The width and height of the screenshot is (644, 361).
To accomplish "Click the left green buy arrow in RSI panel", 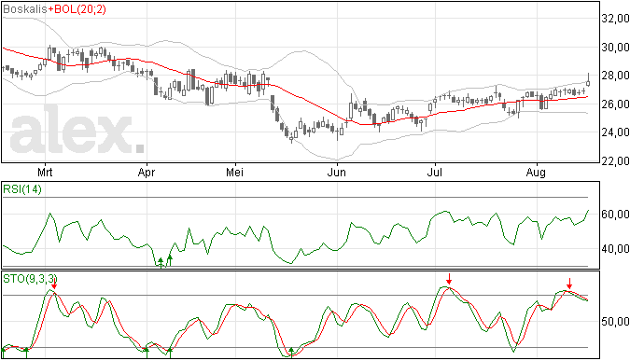I will [x=161, y=262].
